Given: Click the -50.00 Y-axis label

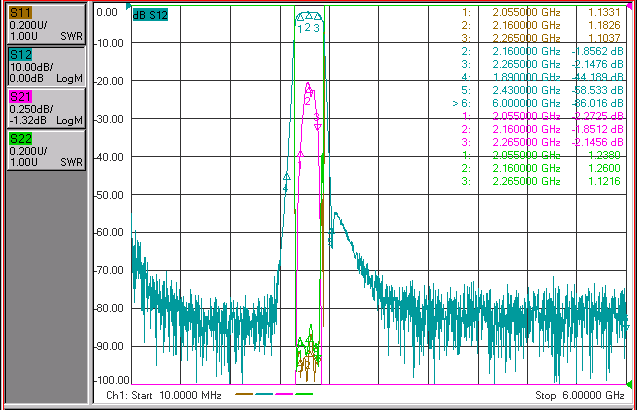Looking at the screenshot, I should 109,195.
